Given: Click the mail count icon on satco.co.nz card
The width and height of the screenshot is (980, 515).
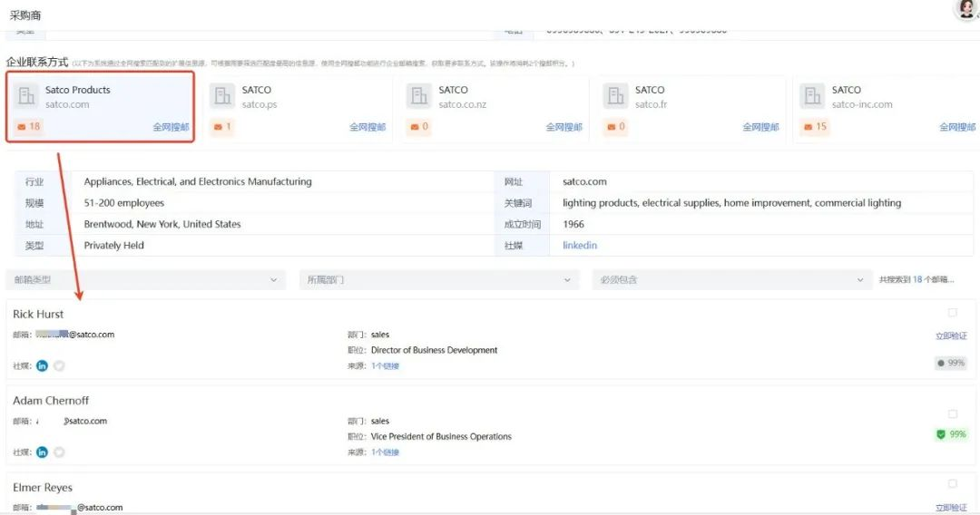Looking at the screenshot, I should (x=419, y=127).
